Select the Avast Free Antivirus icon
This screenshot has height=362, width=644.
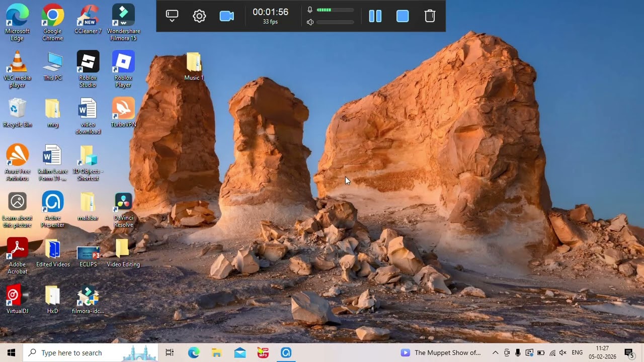[17, 163]
